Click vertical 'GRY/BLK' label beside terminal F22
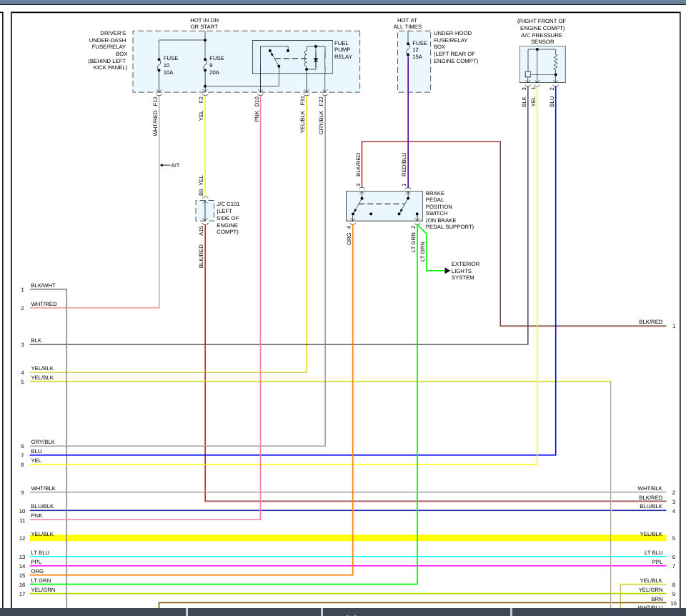The height and width of the screenshot is (616, 686). (321, 122)
